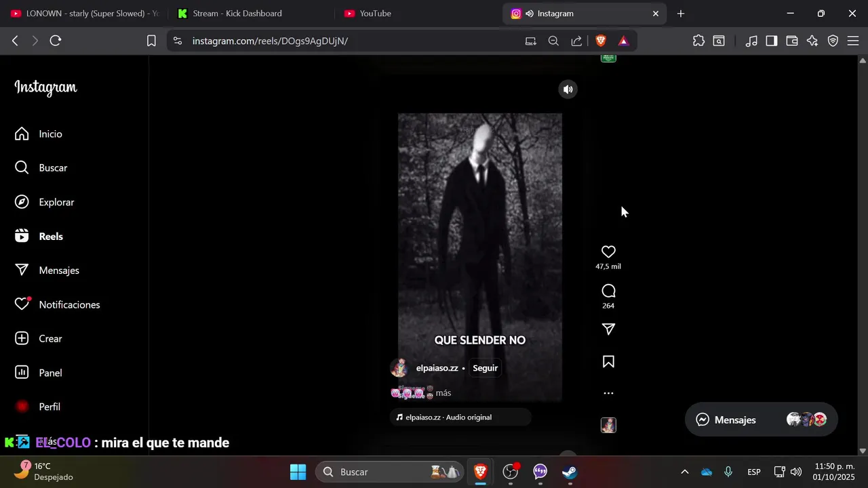
Task: Open the cast or install icon in address bar
Action: pos(531,41)
